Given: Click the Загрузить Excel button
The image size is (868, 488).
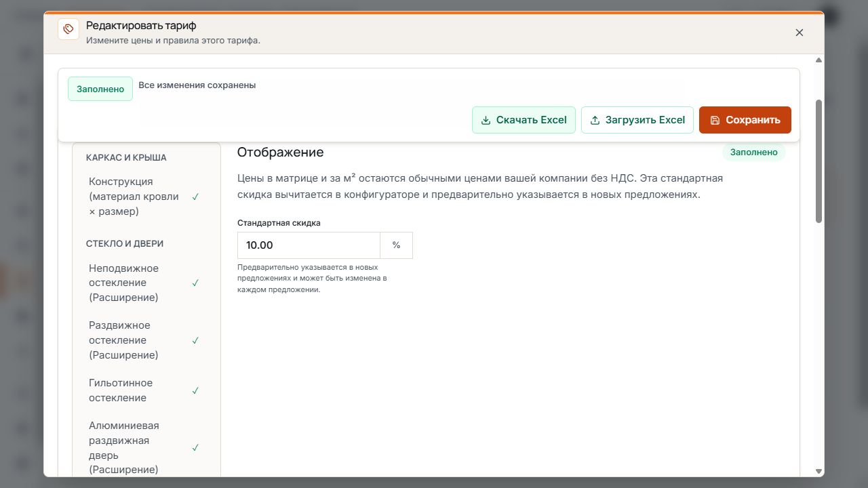Looking at the screenshot, I should click(x=637, y=120).
